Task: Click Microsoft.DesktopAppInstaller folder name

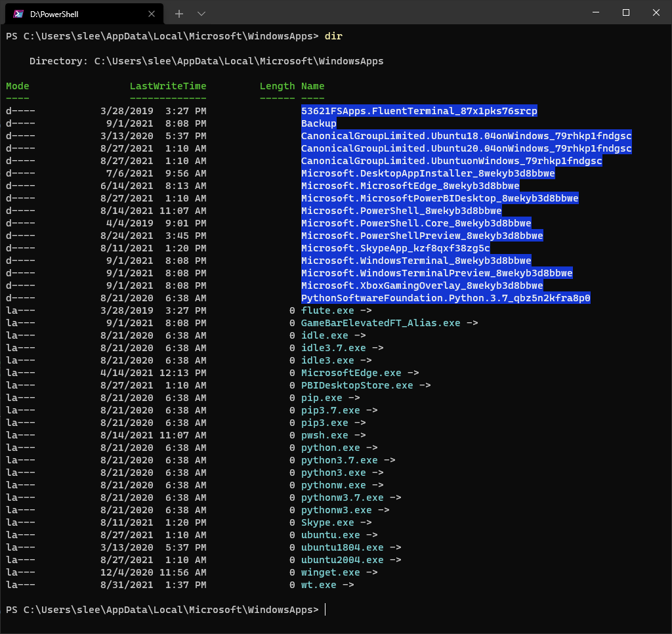Action: pyautogui.click(x=428, y=173)
